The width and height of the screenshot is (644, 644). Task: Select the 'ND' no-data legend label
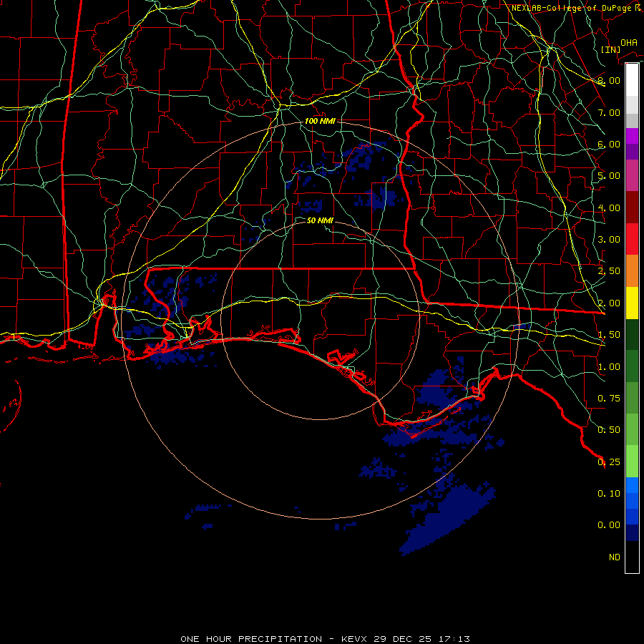tap(615, 557)
